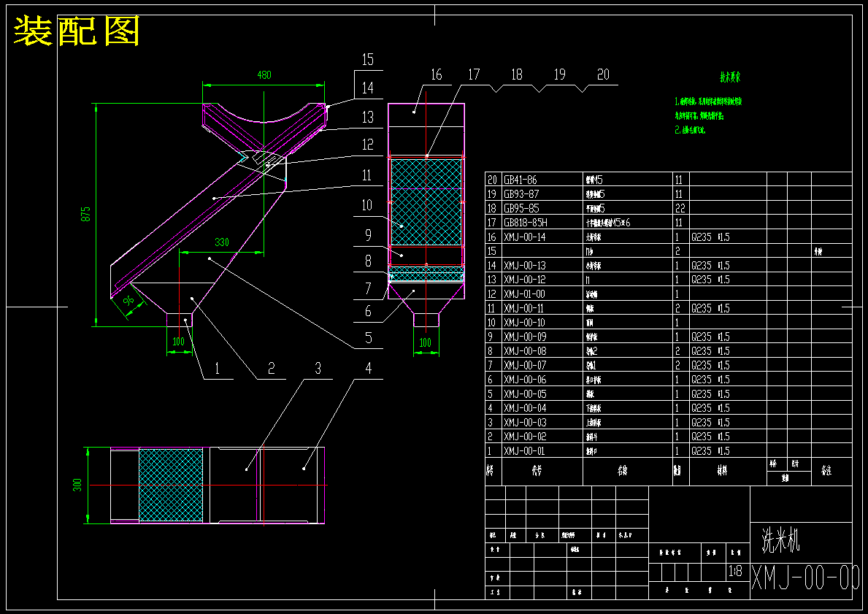Click the GB95-85 standard code cell

521,209
